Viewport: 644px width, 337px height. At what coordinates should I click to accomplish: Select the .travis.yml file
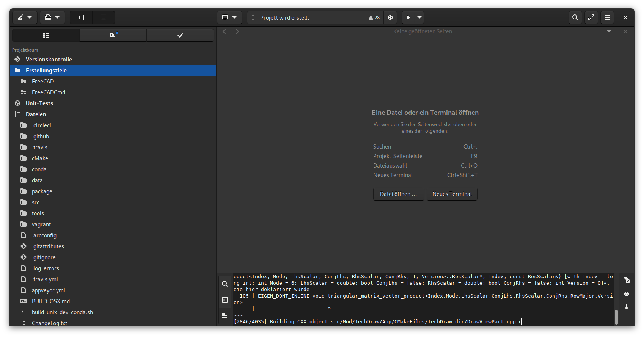(x=113, y=279)
